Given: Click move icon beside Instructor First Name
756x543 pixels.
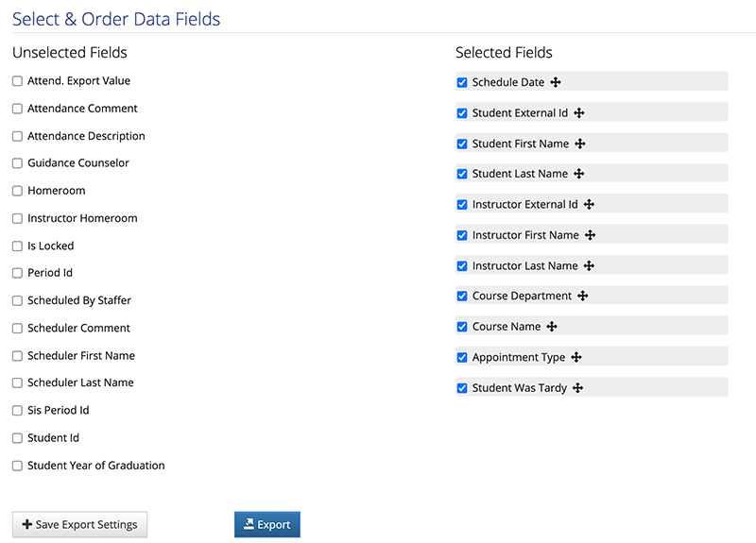Looking at the screenshot, I should coord(590,235).
